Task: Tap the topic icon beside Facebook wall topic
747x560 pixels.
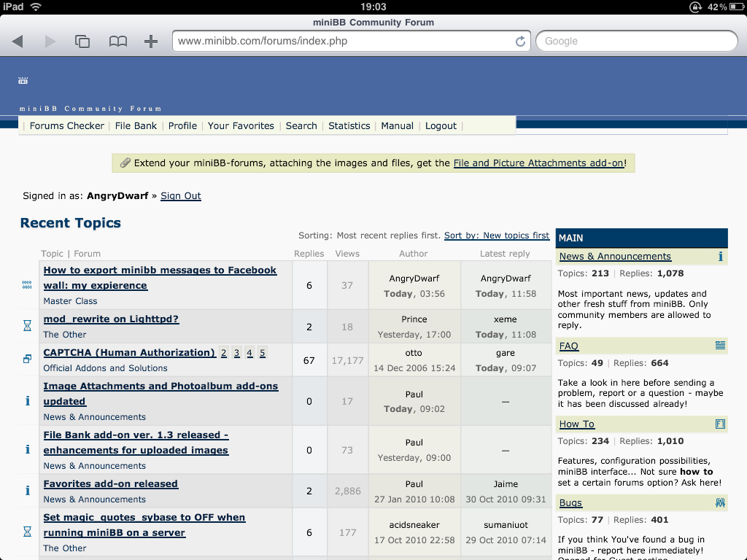Action: pos(27,285)
